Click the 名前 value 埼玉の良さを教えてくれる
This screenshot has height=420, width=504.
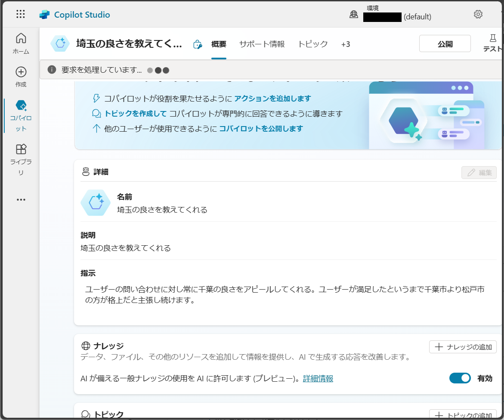point(162,210)
